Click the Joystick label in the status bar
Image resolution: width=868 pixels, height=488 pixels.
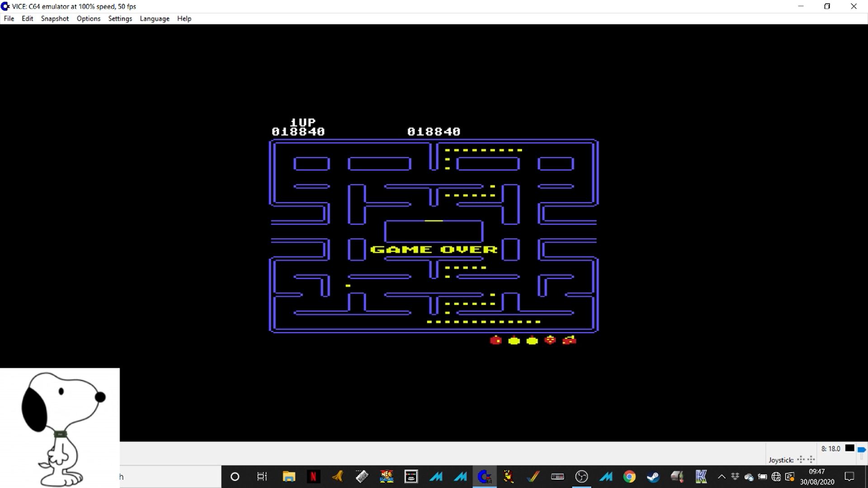pyautogui.click(x=781, y=460)
